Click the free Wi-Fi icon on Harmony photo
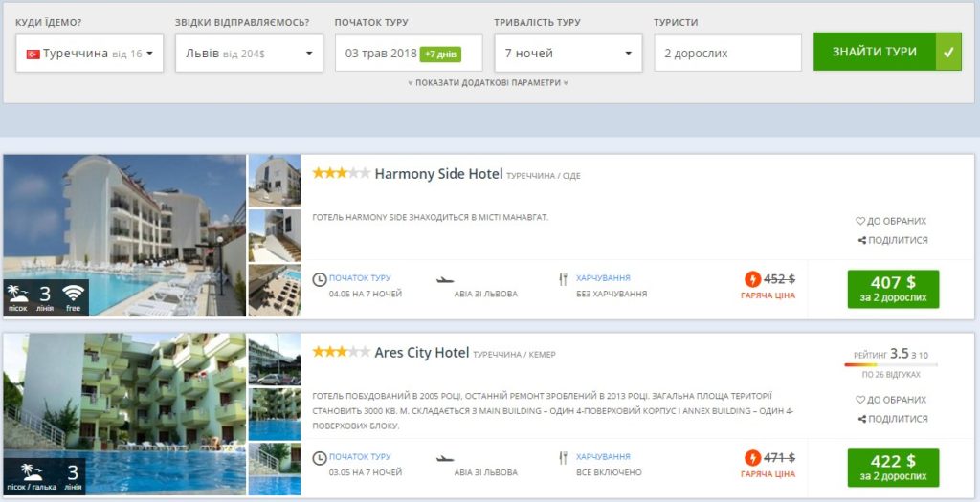Image resolution: width=980 pixels, height=502 pixels. pos(73,293)
